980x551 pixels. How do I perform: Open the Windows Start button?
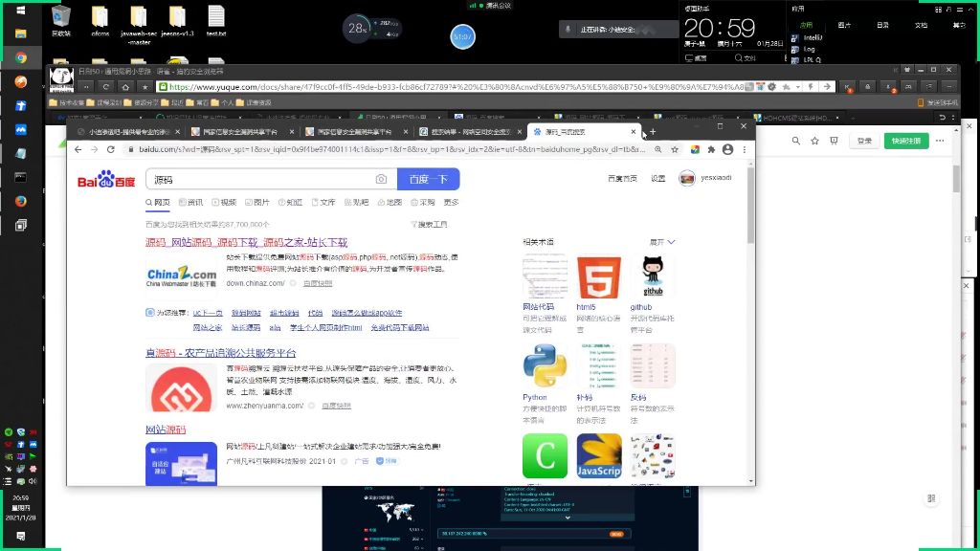[21, 10]
